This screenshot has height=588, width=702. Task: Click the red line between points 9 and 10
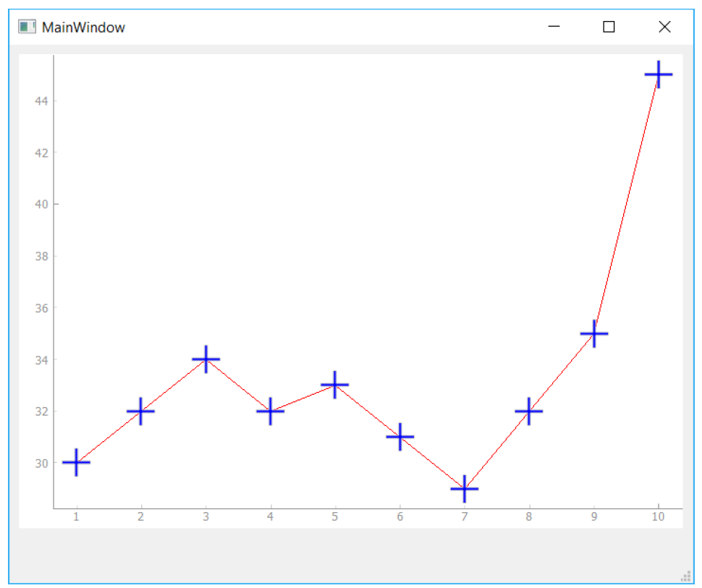click(x=626, y=204)
